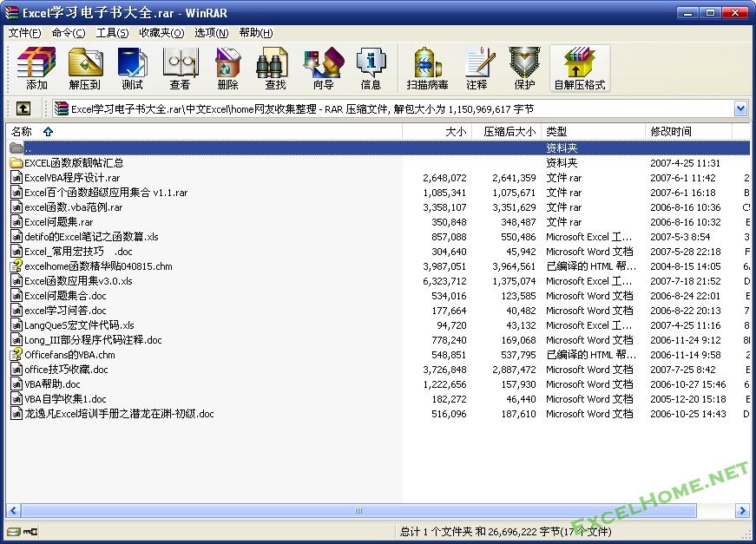Image resolution: width=756 pixels, height=544 pixels.
Task: Click icon of Officefans的VBA.chm file
Action: (x=16, y=355)
